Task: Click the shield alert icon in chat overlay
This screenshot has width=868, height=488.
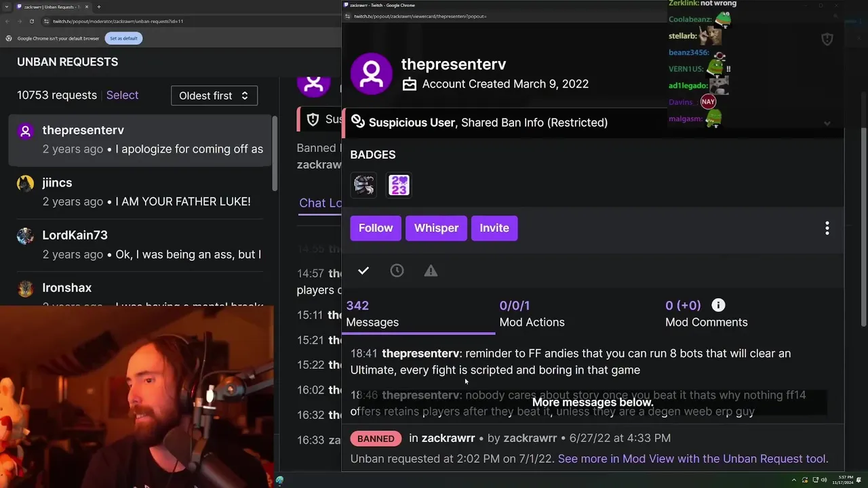Action: (827, 39)
